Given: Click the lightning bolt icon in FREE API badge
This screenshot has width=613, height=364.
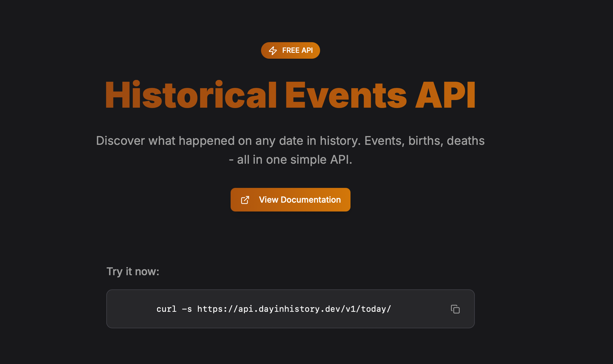Looking at the screenshot, I should [x=273, y=50].
